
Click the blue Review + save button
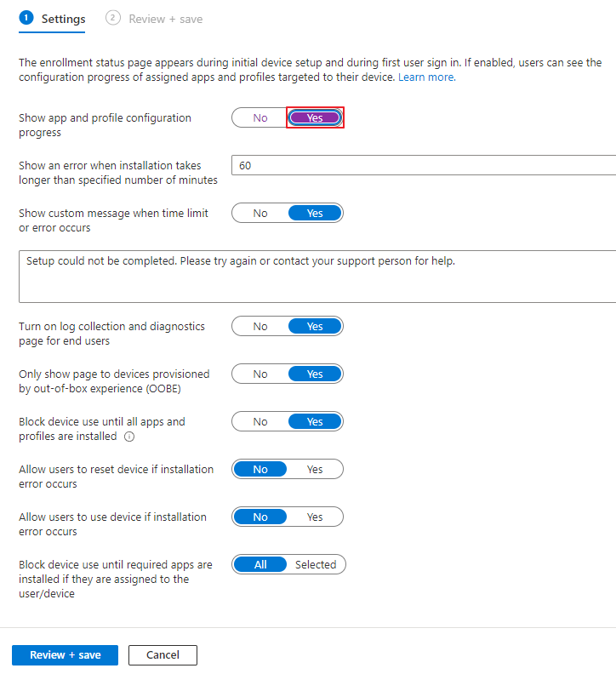click(x=65, y=655)
